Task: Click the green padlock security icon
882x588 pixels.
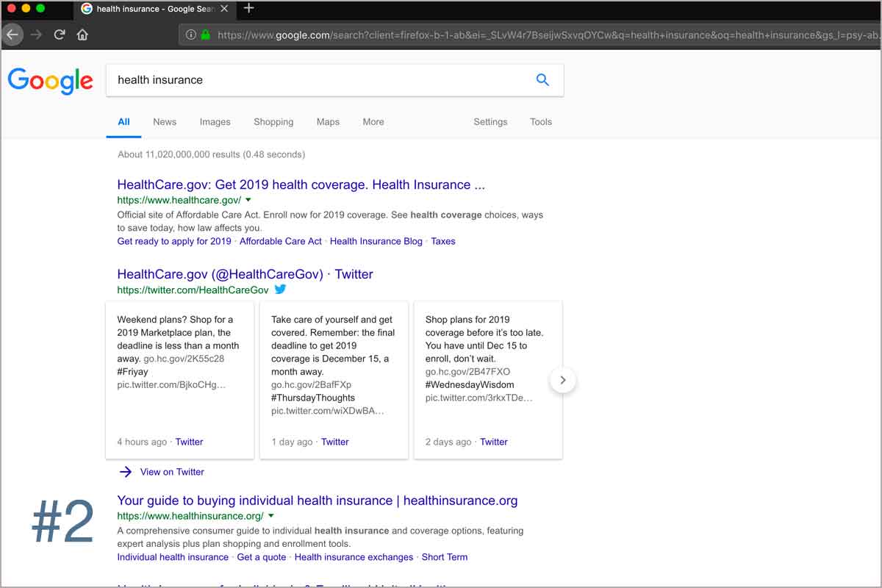Action: click(205, 35)
